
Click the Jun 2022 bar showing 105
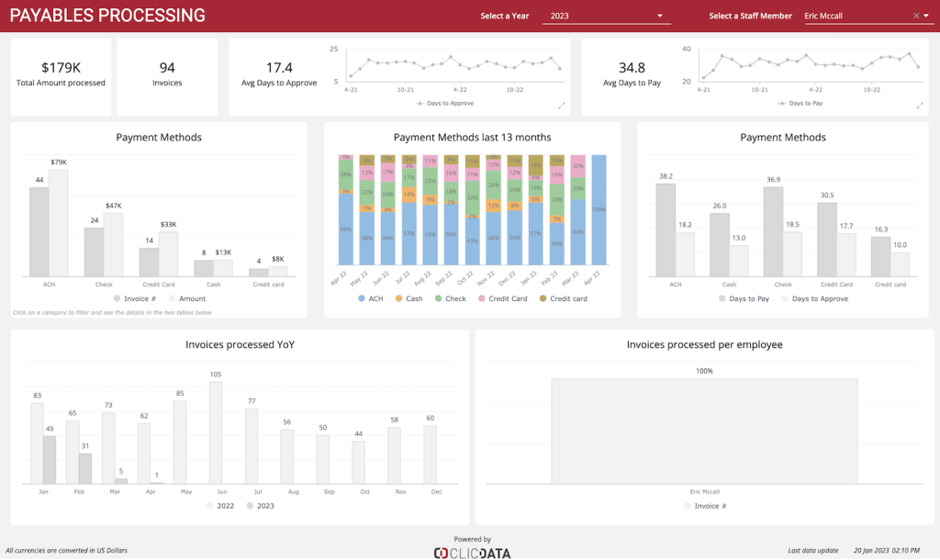[216, 432]
